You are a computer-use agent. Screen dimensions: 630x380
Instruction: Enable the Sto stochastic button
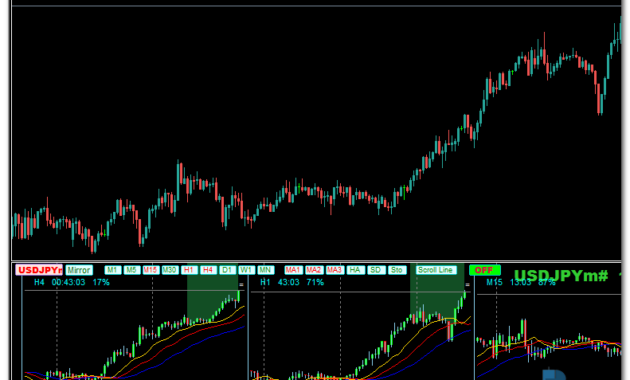(397, 270)
